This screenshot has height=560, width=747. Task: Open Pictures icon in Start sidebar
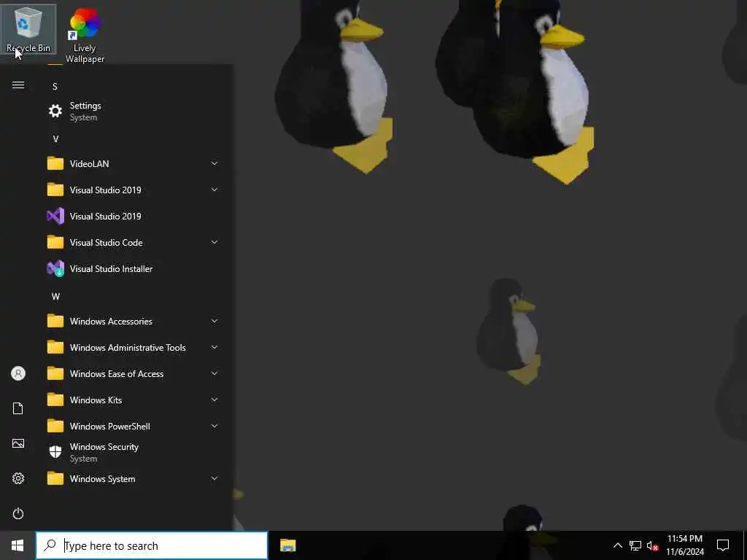[x=18, y=443]
